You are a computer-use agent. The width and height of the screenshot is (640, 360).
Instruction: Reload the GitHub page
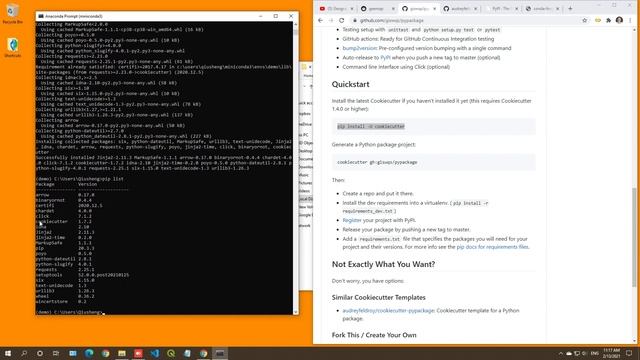coord(342,20)
